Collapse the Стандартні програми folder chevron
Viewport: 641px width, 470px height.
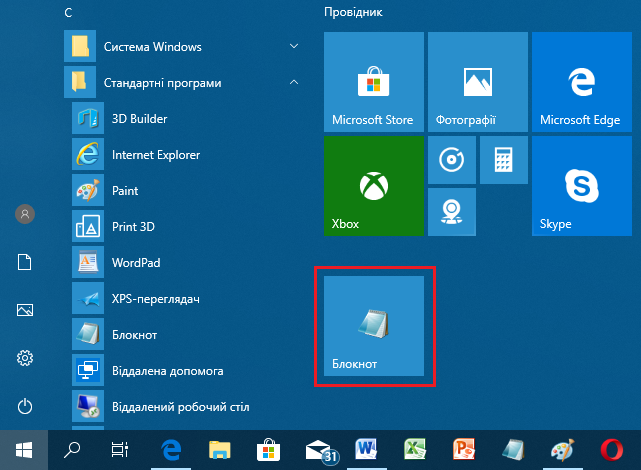294,82
